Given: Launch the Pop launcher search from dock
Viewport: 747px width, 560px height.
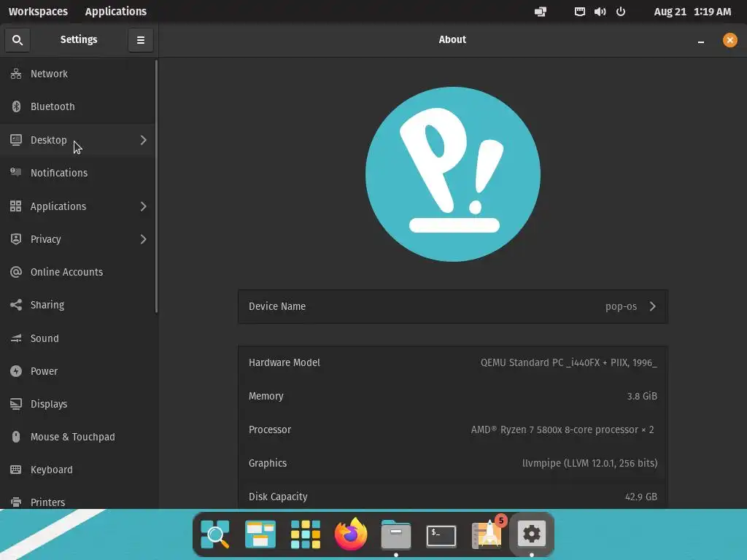Looking at the screenshot, I should pos(215,534).
